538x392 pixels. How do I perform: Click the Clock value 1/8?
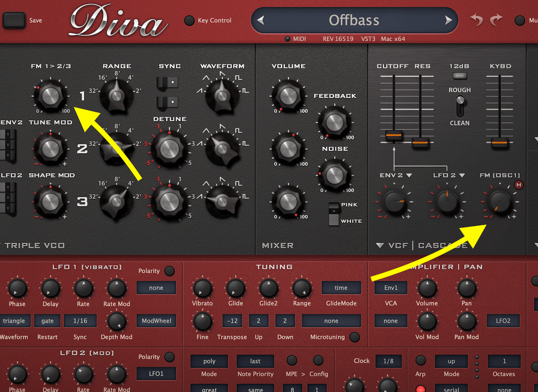point(389,361)
